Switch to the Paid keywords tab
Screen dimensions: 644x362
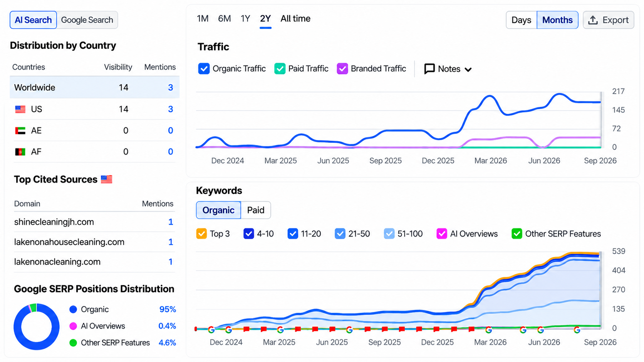pos(256,210)
